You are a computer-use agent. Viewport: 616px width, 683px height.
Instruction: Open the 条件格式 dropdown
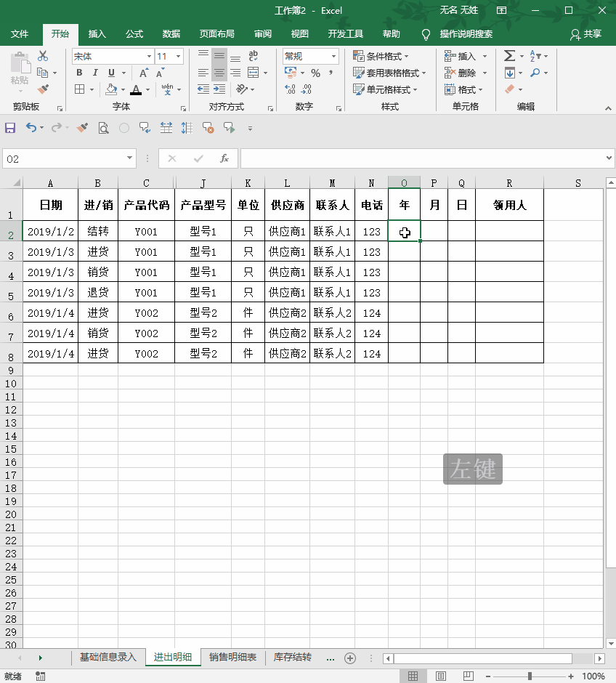point(381,56)
